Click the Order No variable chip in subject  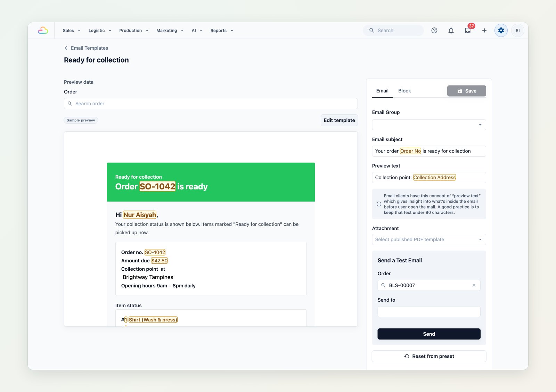tap(410, 151)
